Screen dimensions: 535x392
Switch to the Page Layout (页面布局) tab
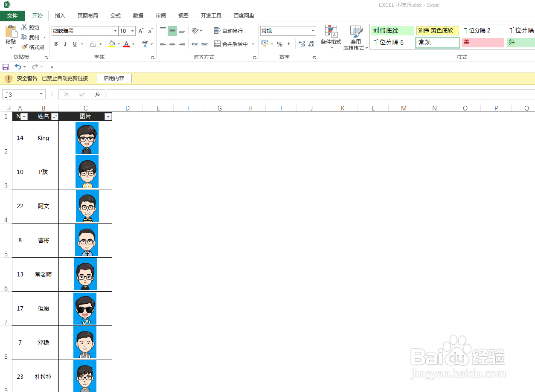[x=87, y=16]
